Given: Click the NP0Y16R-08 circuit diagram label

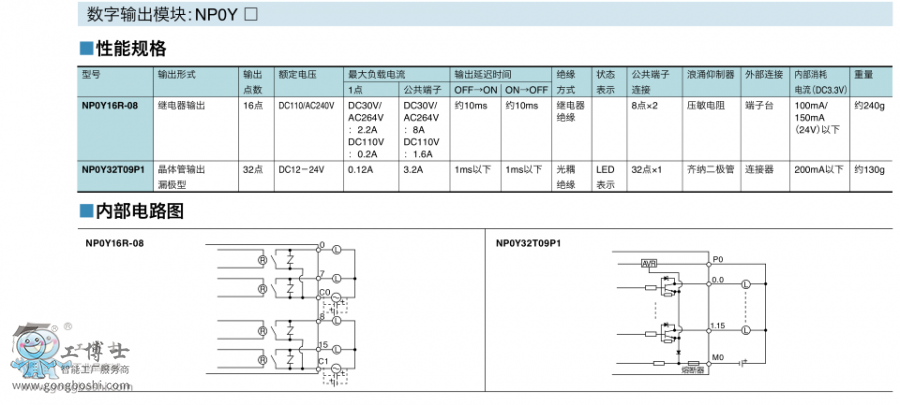Looking at the screenshot, I should click(115, 242).
